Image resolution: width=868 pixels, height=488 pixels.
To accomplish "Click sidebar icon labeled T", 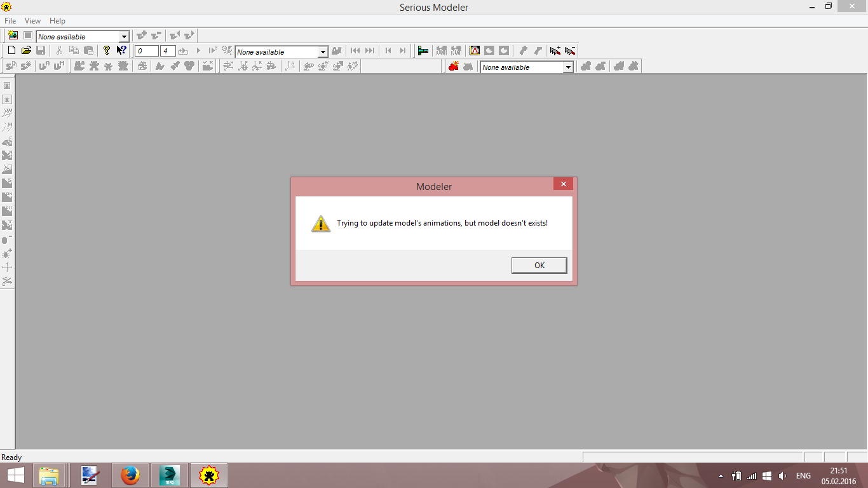I will tap(7, 225).
